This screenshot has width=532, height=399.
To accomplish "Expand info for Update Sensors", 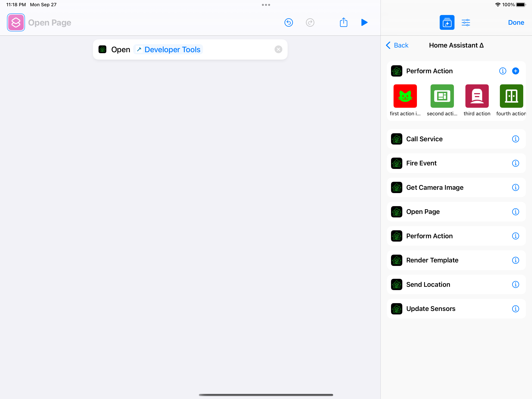I will pyautogui.click(x=515, y=309).
